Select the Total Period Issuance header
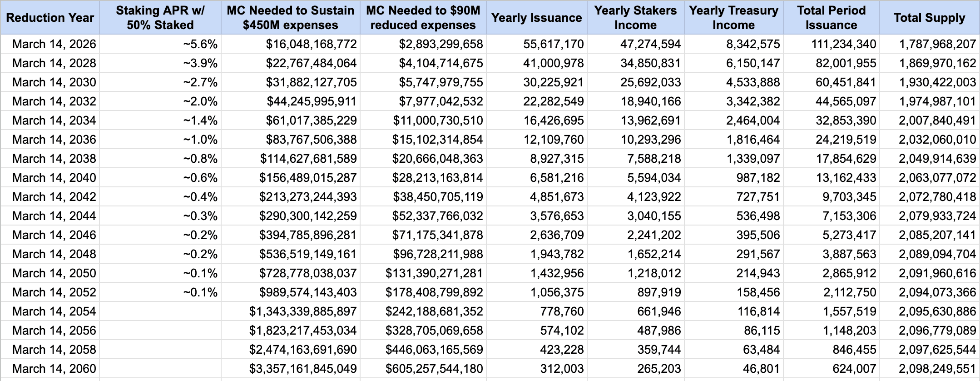980x381 pixels. [831, 18]
